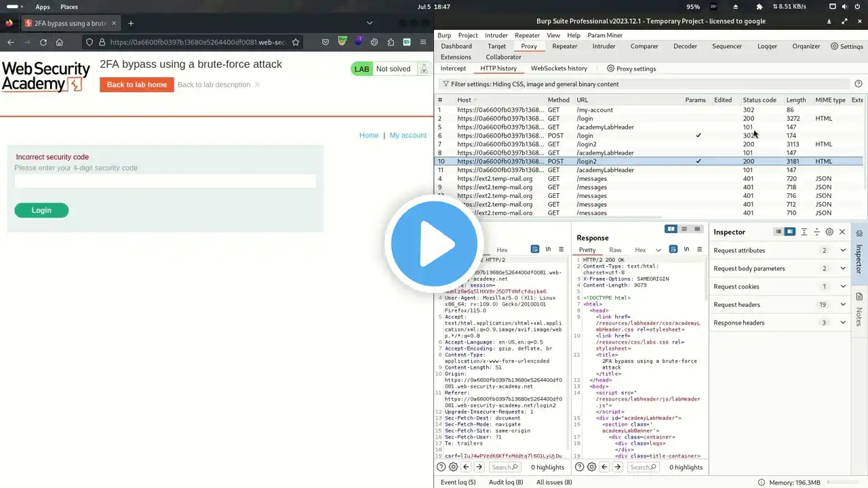The height and width of the screenshot is (488, 868).
Task: Reload the page in Firefox
Action: click(x=43, y=42)
